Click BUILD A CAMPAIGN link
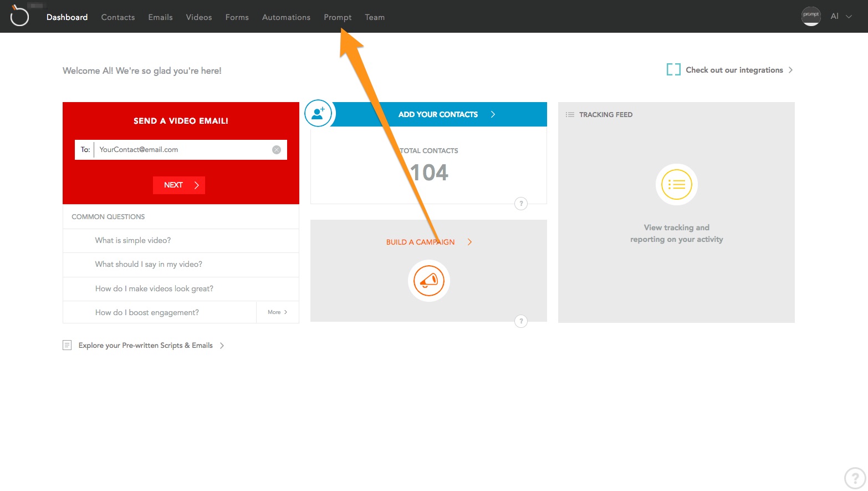The width and height of the screenshot is (868, 491). (x=420, y=242)
